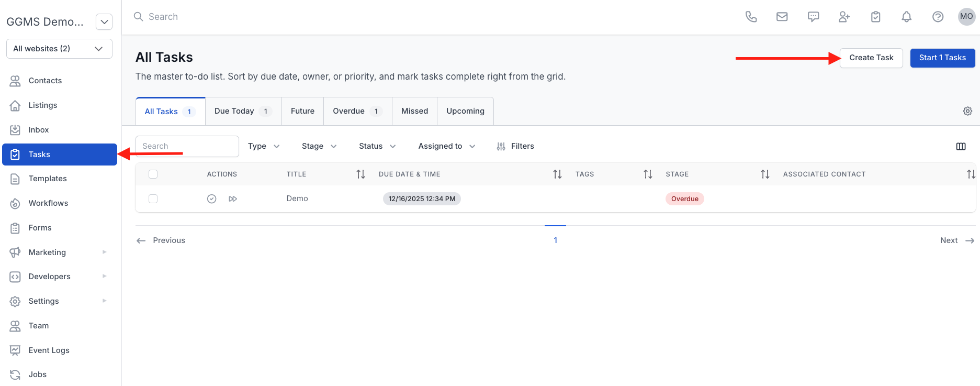Check the Demo task row checkbox

pos(153,199)
